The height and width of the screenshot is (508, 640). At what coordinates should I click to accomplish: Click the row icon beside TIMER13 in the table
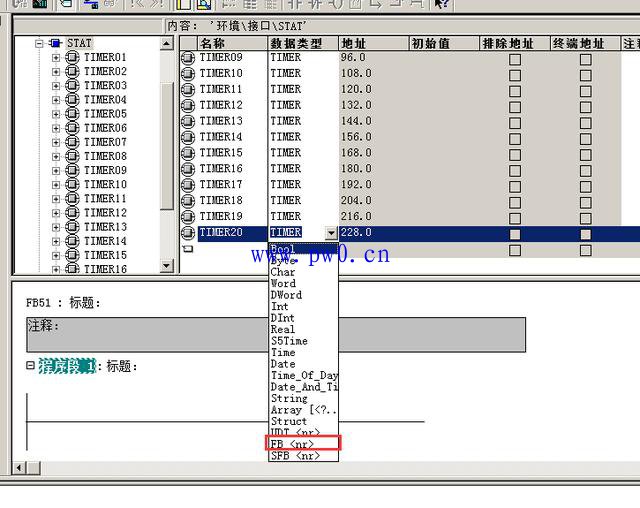point(188,122)
